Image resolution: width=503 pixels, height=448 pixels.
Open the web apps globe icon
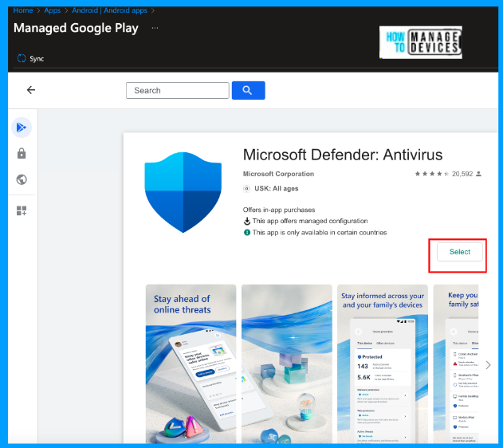coord(22,179)
